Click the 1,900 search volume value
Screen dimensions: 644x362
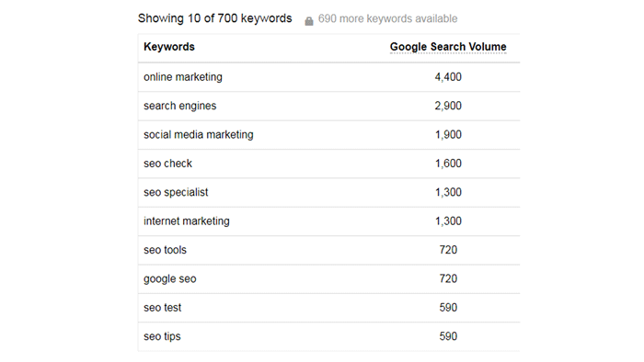tap(448, 134)
